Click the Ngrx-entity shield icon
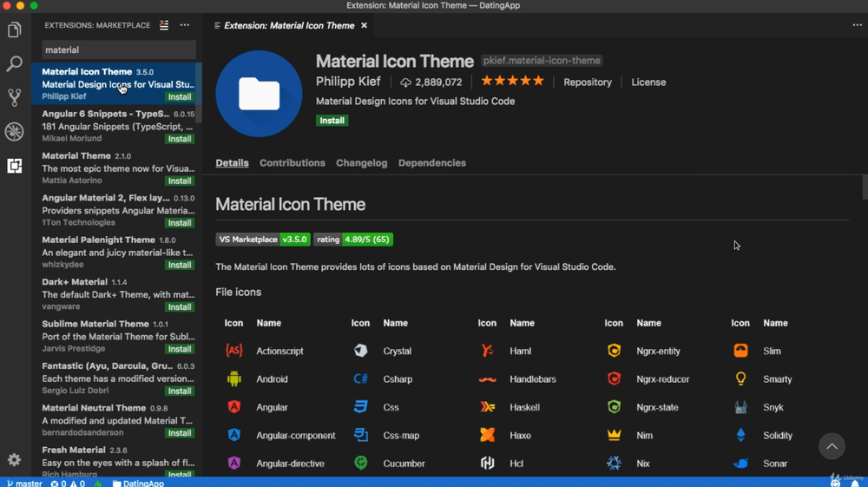The height and width of the screenshot is (487, 868). (x=614, y=351)
